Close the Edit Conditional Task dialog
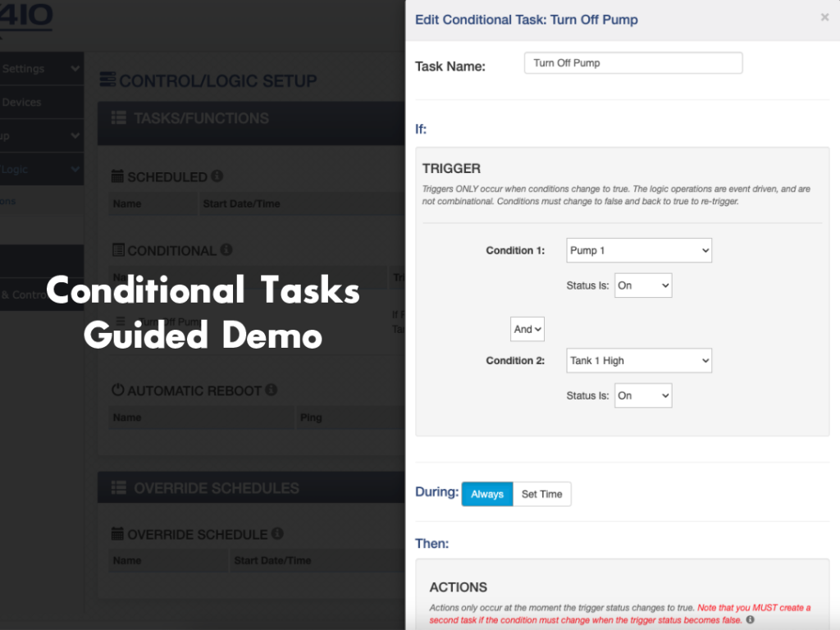 click(824, 18)
